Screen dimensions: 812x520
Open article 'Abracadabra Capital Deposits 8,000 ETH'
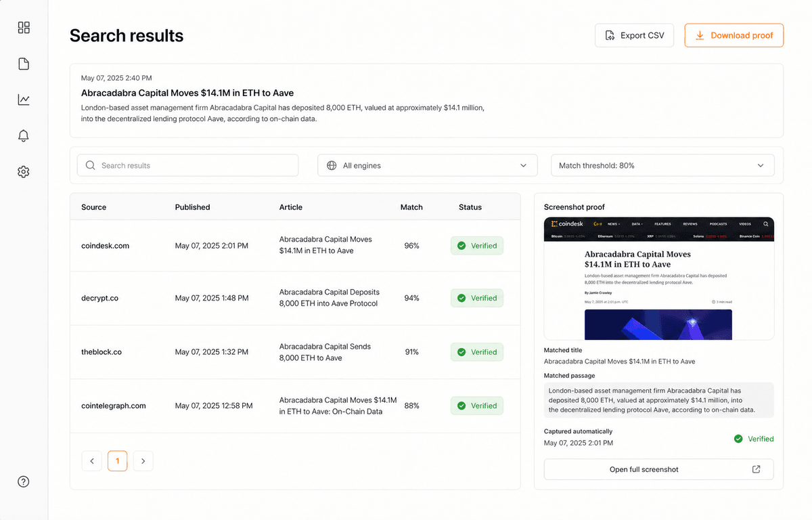330,298
